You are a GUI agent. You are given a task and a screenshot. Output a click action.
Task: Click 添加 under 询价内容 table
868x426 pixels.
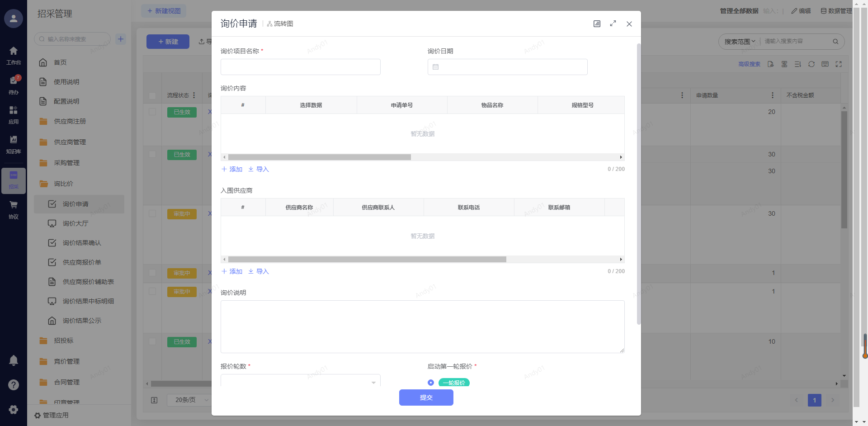[232, 169]
